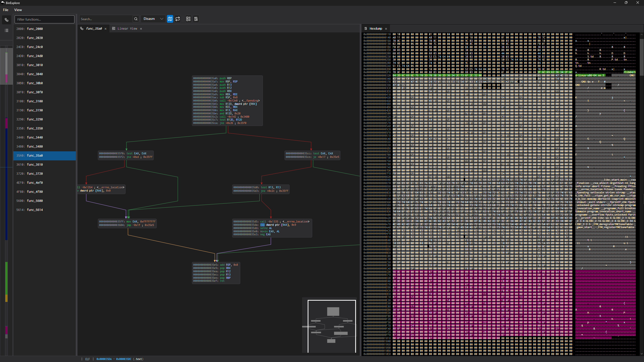Close the Linear View tab
The height and width of the screenshot is (362, 644).
point(141,29)
